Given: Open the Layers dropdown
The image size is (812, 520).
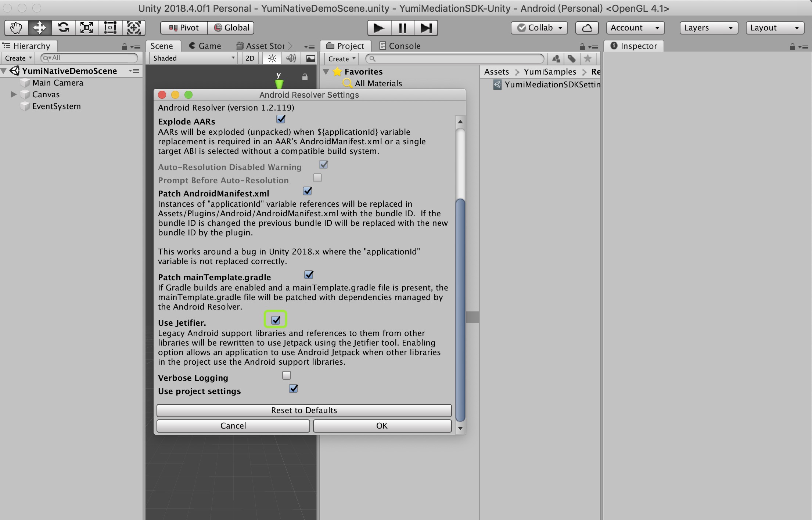Looking at the screenshot, I should click(708, 28).
